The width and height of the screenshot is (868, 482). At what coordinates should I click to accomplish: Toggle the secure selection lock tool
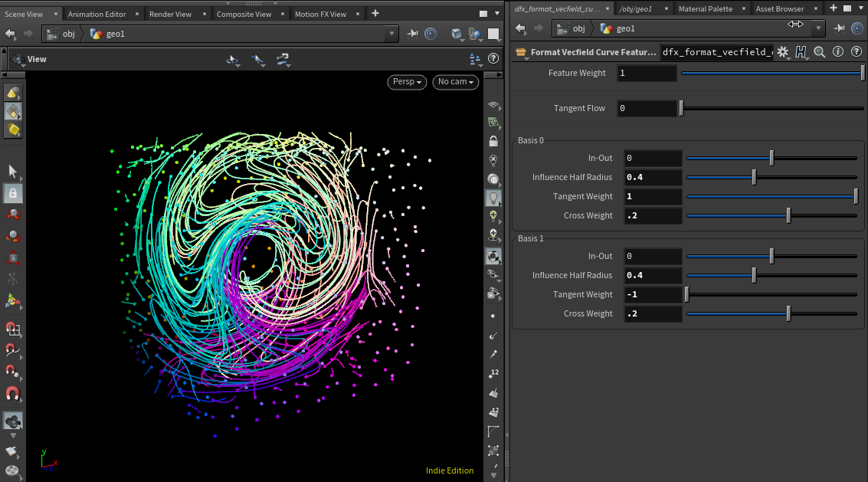tap(13, 192)
